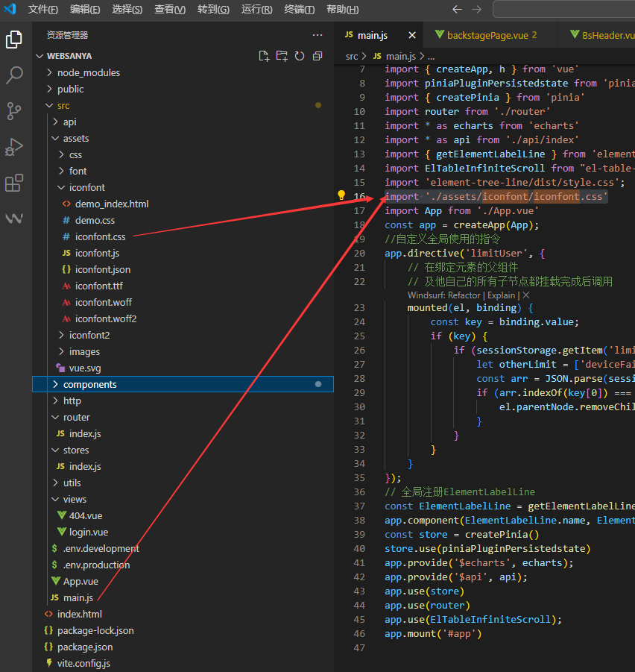The image size is (635, 672).
Task: Collapse all folders in Explorer
Action: click(x=317, y=56)
